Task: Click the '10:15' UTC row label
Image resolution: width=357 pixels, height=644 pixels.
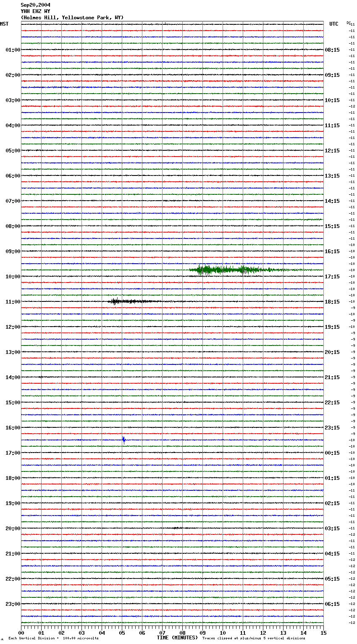Action: point(332,100)
